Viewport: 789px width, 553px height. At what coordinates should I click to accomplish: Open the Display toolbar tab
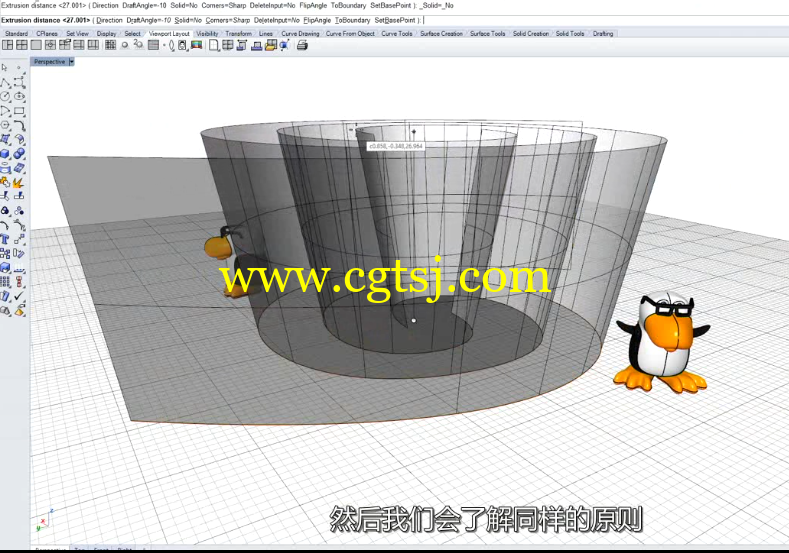(x=106, y=34)
